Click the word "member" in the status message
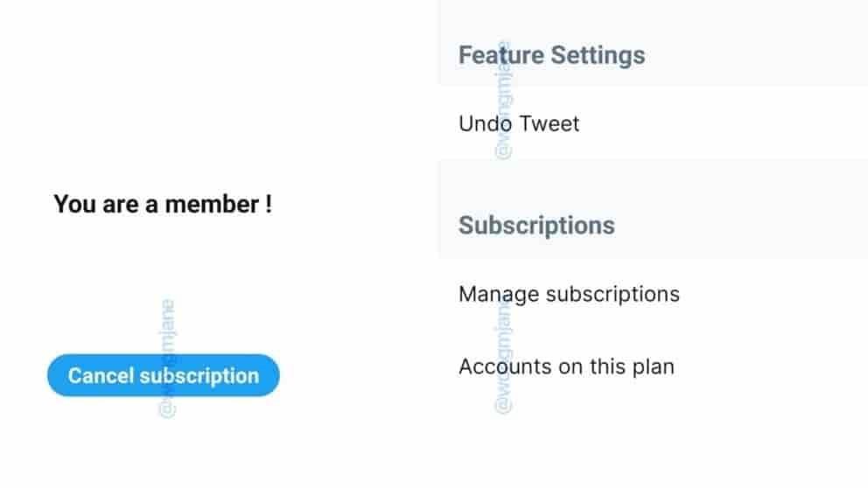The image size is (868, 488). pyautogui.click(x=208, y=205)
